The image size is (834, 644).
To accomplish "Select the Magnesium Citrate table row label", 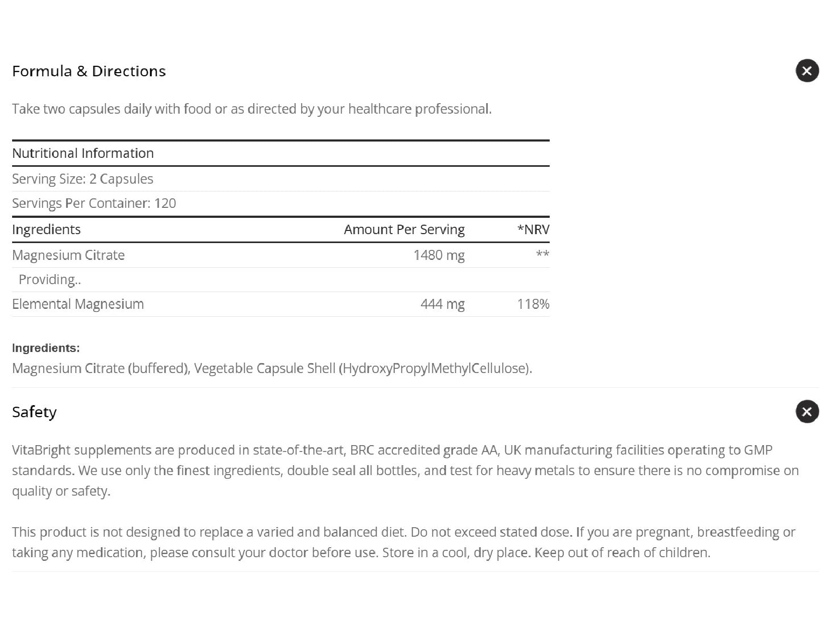I will pos(68,255).
